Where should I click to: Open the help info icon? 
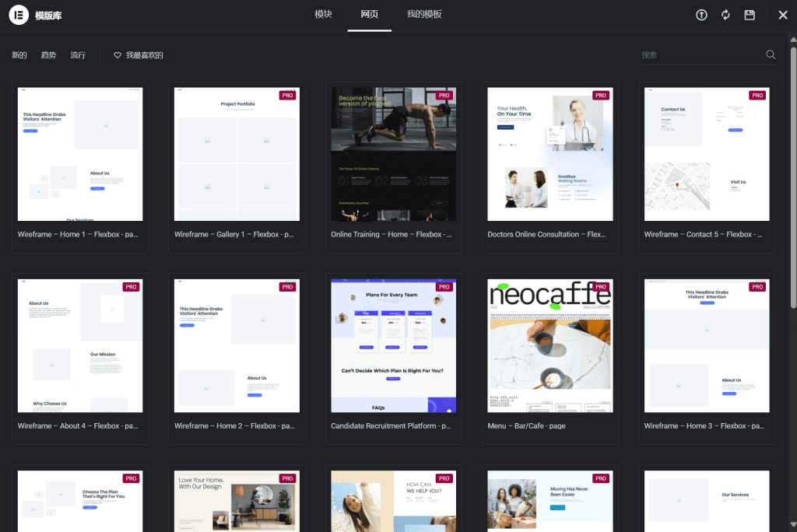(700, 14)
